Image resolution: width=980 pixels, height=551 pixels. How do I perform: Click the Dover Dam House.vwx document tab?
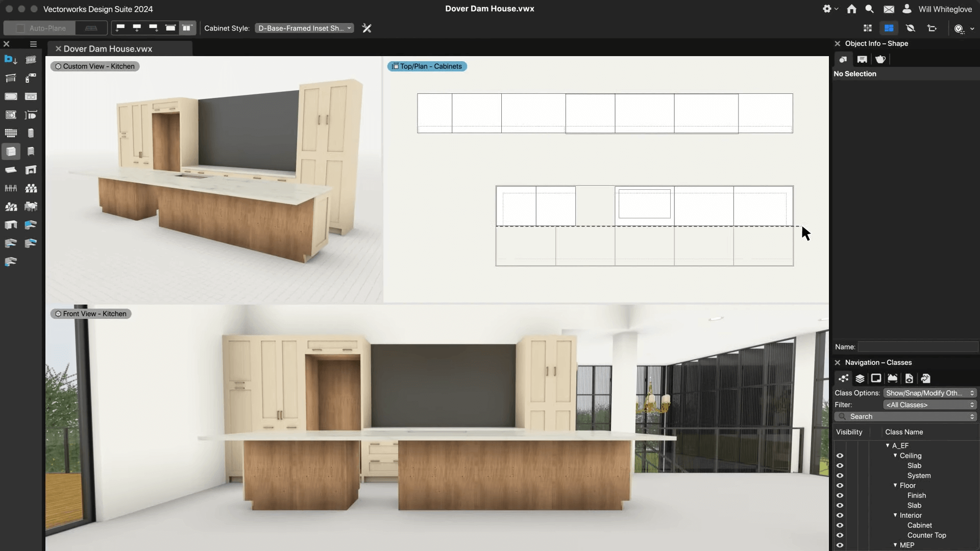[x=107, y=48]
